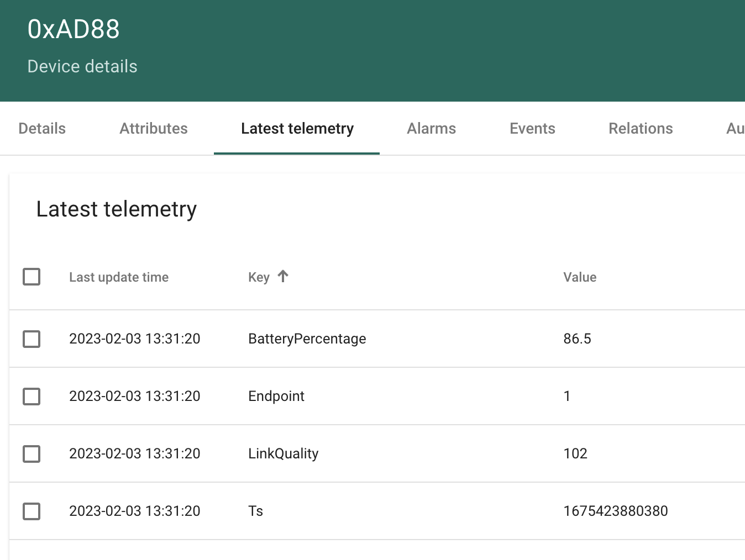Check the select-all checkbox in table header
This screenshot has height=560, width=745.
[32, 277]
